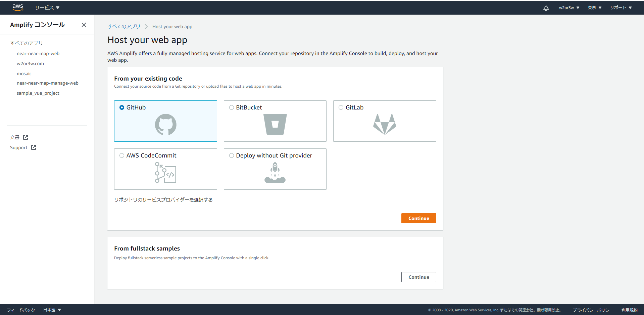Viewport: 644px width, 315px height.
Task: Click the orange Continue button
Action: pyautogui.click(x=418, y=218)
